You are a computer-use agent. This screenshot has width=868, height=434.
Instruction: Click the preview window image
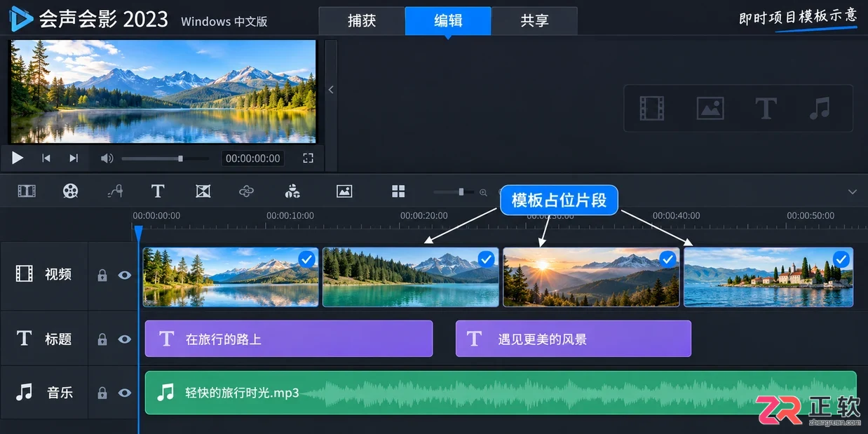163,92
